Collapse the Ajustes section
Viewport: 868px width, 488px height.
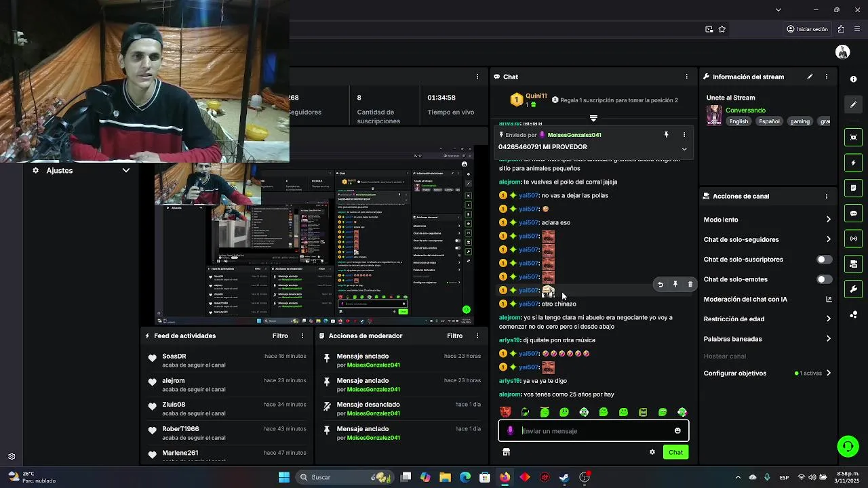click(126, 170)
